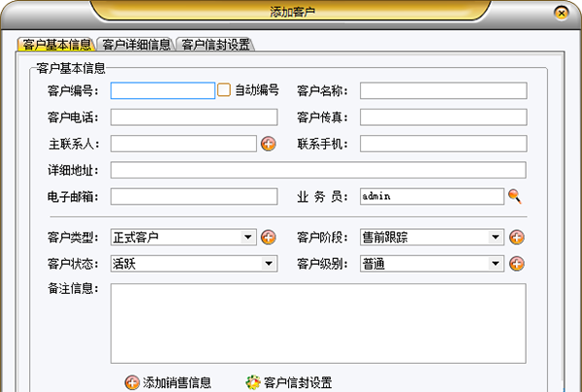This screenshot has width=582, height=392.
Task: Enable the 自动编号 checkbox
Action: pyautogui.click(x=224, y=90)
